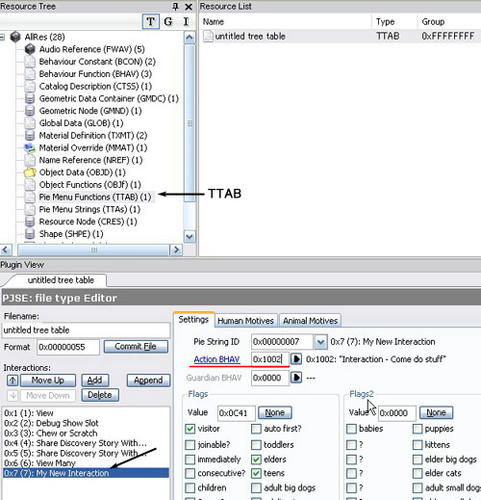Screen dimensions: 481x500
Task: Click the up-arrow icon beside Move Up
Action: point(13,380)
